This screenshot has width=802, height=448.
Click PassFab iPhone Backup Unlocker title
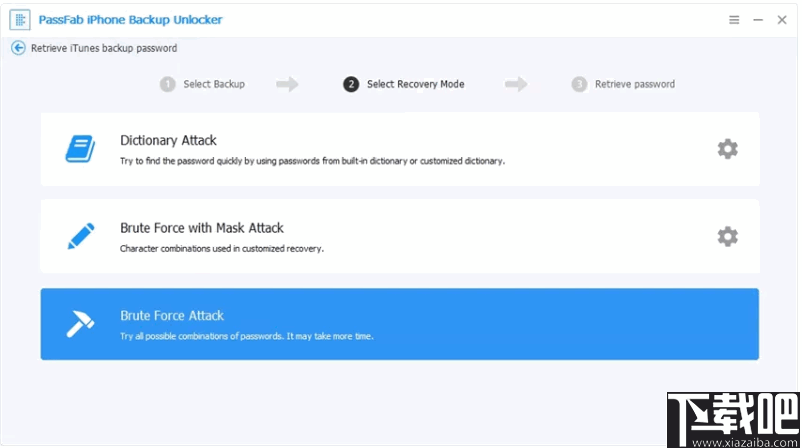[x=130, y=20]
